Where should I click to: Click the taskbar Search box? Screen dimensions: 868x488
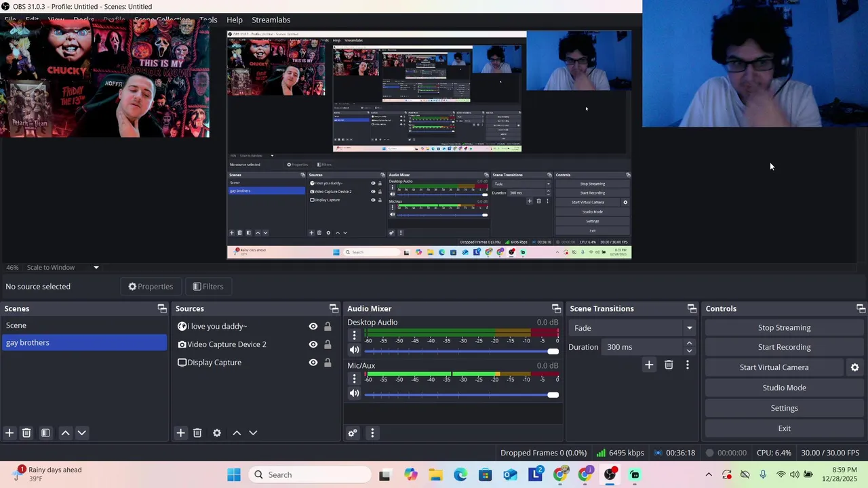point(309,474)
